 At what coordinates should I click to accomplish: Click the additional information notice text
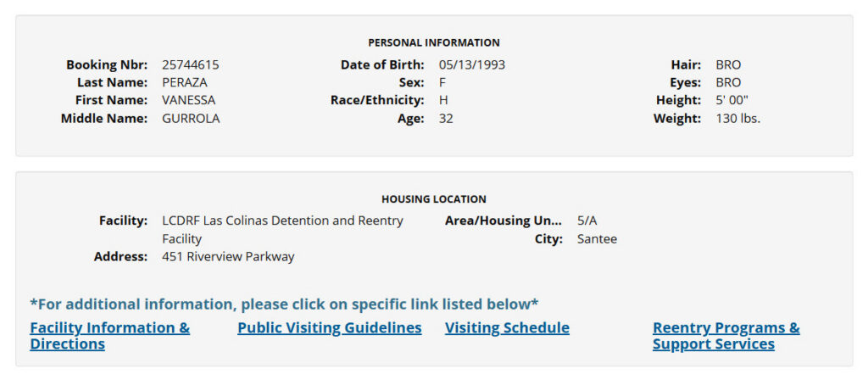(x=284, y=304)
